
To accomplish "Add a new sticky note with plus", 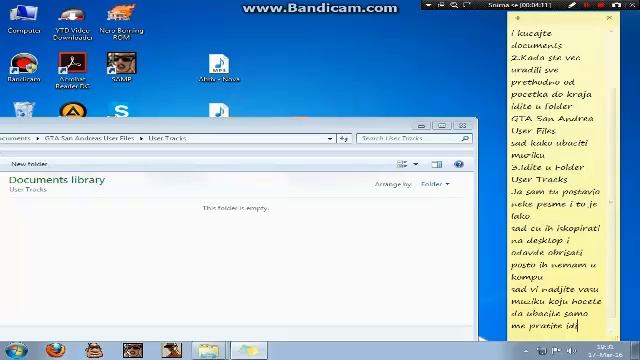I will pos(518,18).
